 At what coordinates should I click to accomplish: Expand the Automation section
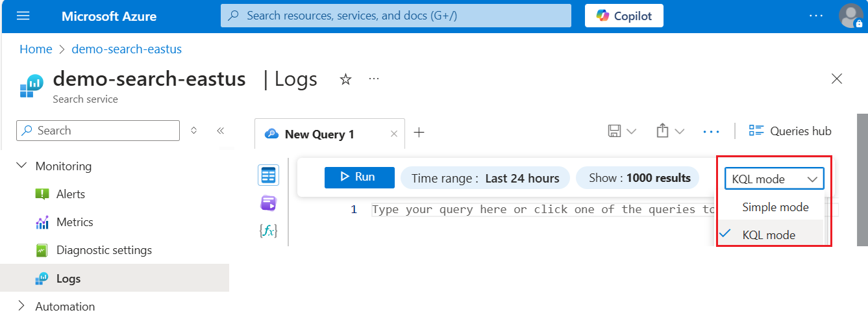21,306
